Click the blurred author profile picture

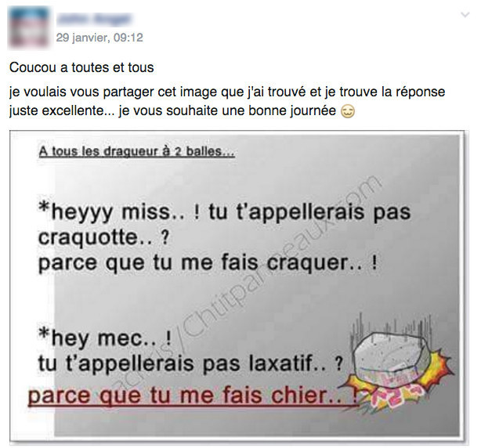tap(28, 27)
